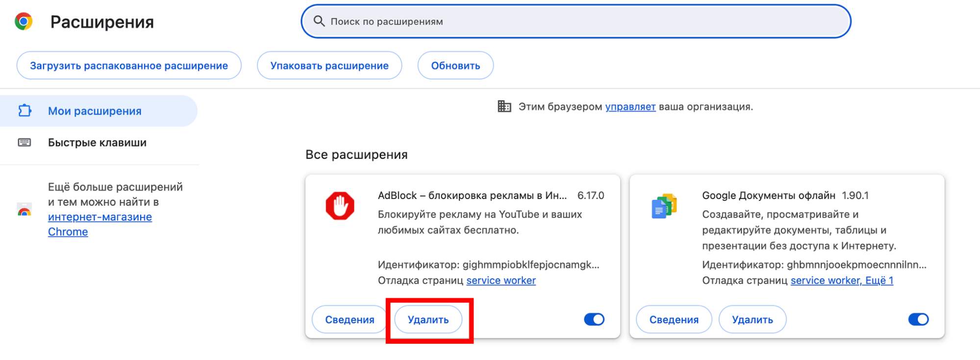Open the управляет organization link
The image size is (980, 360).
coord(630,107)
